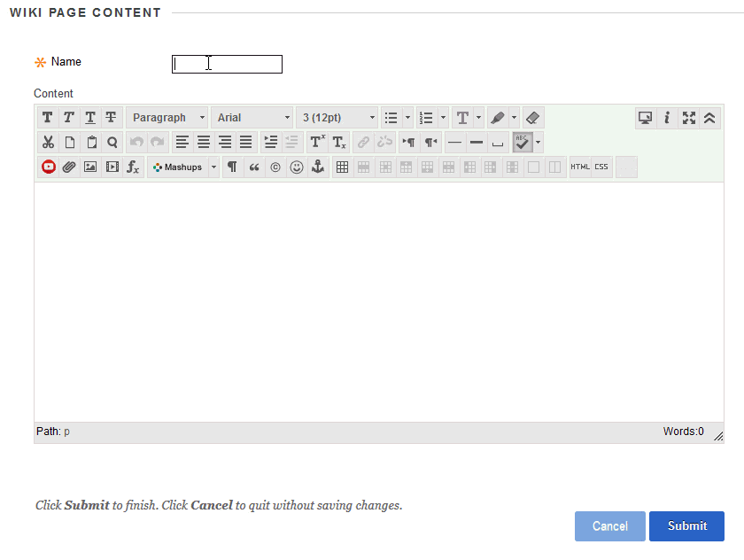Format selection as block quote
The width and height of the screenshot is (744, 560).
pos(254,167)
